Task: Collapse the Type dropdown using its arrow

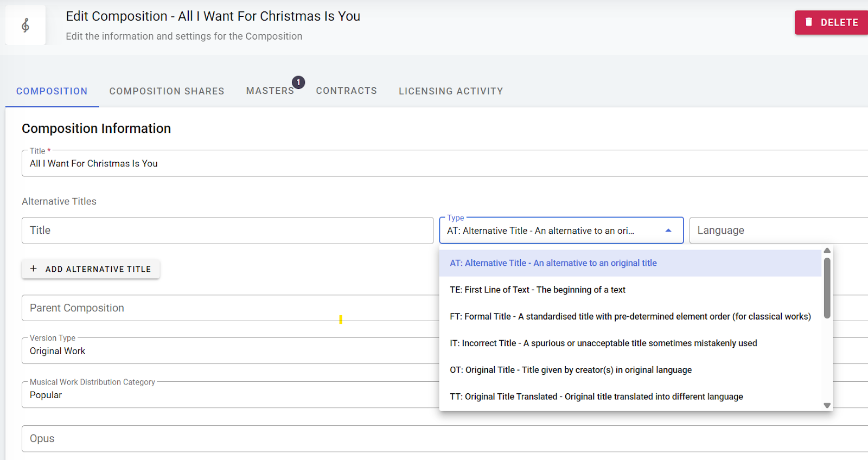Action: click(x=668, y=231)
